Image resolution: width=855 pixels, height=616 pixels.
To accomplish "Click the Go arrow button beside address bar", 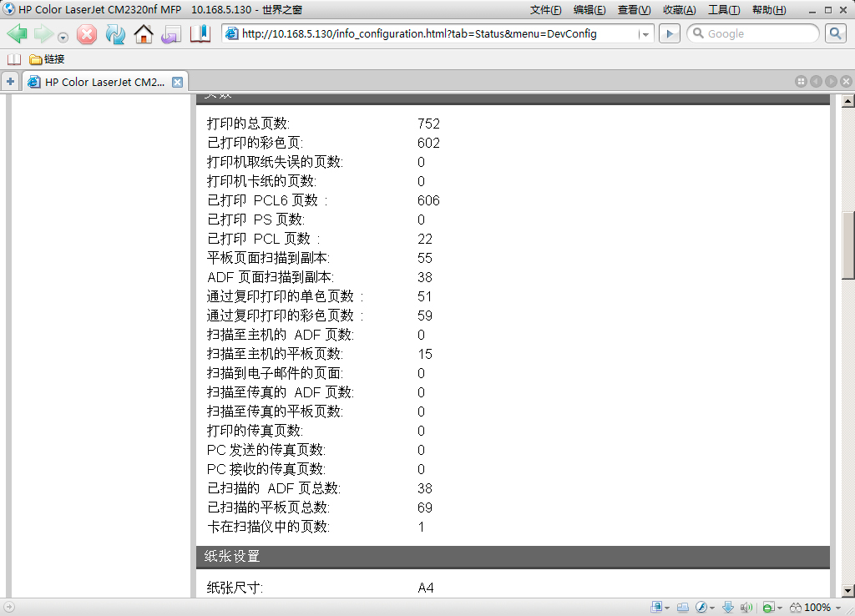I will pos(669,33).
